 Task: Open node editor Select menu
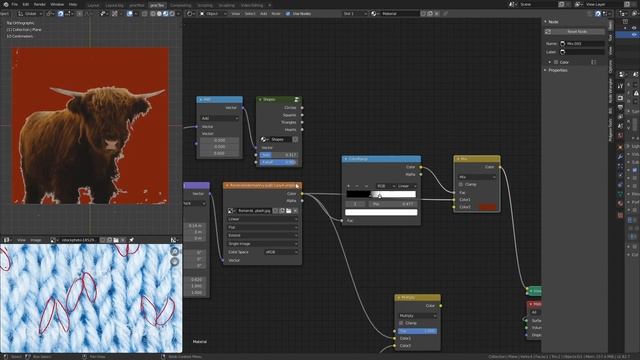(250, 13)
